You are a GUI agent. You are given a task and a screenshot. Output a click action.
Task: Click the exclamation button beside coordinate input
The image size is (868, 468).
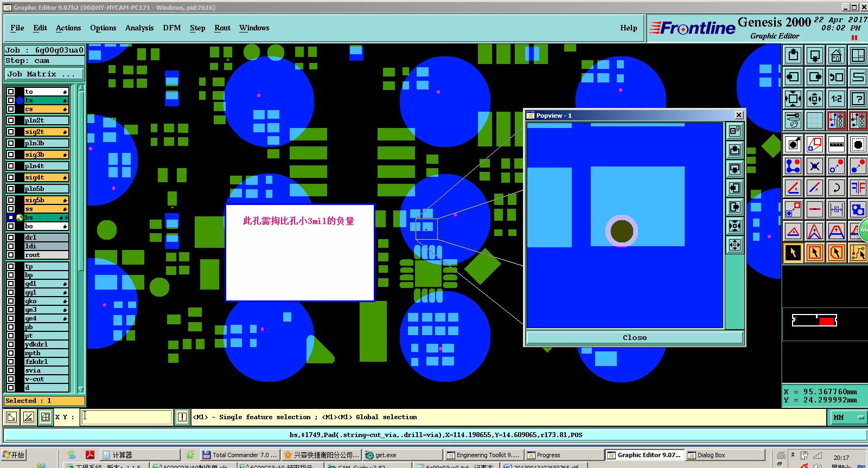(x=182, y=417)
